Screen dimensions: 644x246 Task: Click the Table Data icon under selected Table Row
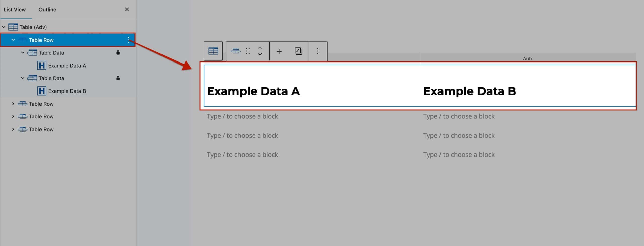32,53
